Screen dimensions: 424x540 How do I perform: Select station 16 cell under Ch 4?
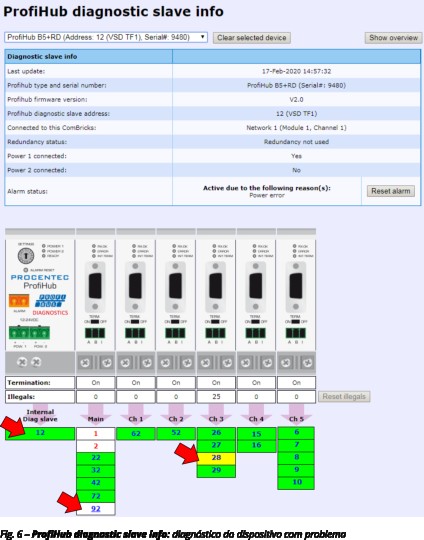coord(256,446)
